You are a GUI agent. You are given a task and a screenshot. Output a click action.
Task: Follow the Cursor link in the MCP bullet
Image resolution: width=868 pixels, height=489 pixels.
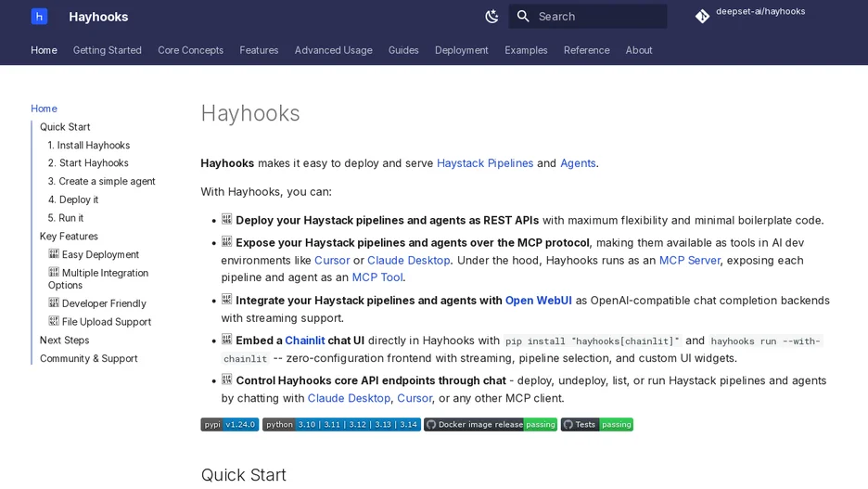332,261
